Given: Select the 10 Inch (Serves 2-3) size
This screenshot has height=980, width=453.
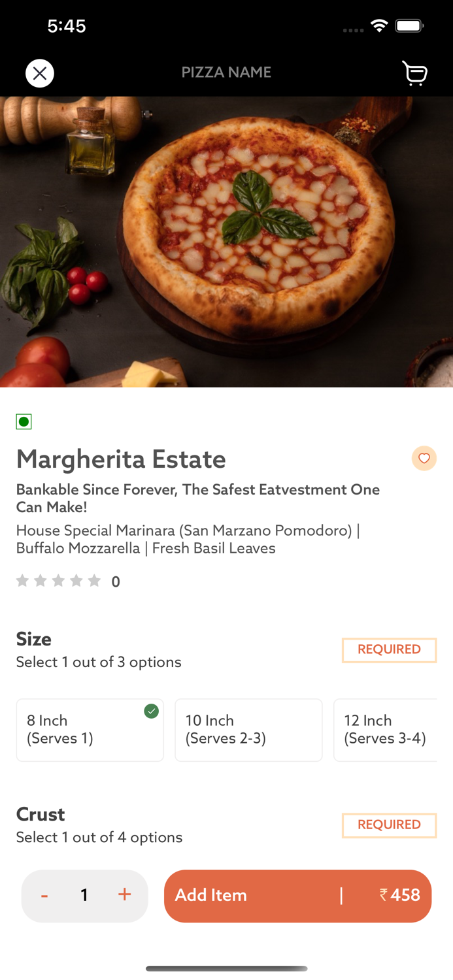Looking at the screenshot, I should 248,730.
